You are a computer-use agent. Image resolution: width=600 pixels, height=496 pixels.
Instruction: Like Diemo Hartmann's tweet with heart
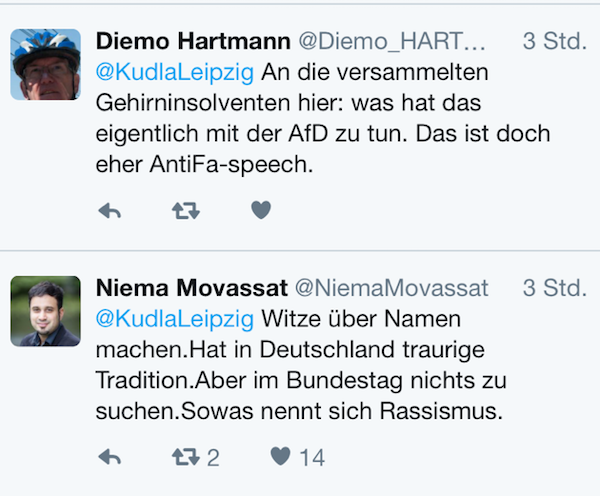261,210
